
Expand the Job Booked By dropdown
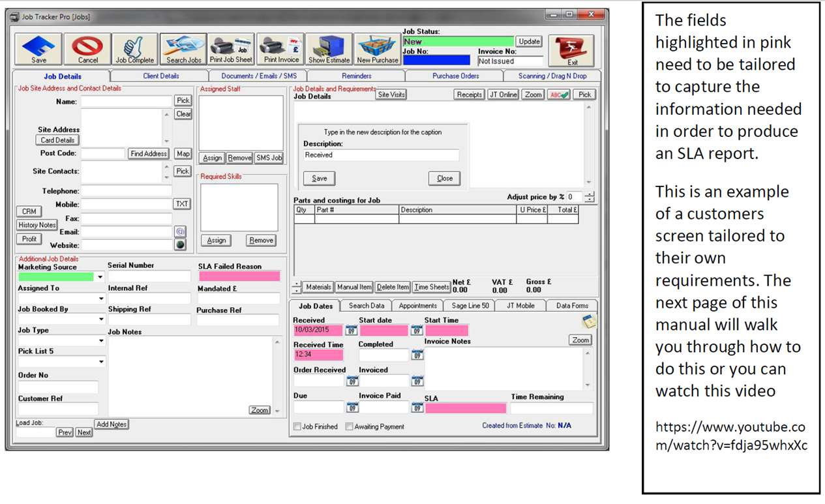(101, 319)
